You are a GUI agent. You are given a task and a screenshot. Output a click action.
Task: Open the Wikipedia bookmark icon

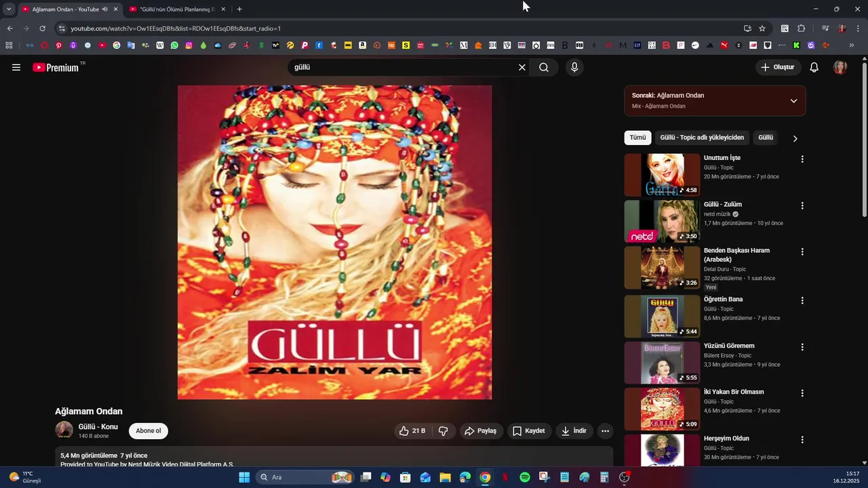coord(160,45)
